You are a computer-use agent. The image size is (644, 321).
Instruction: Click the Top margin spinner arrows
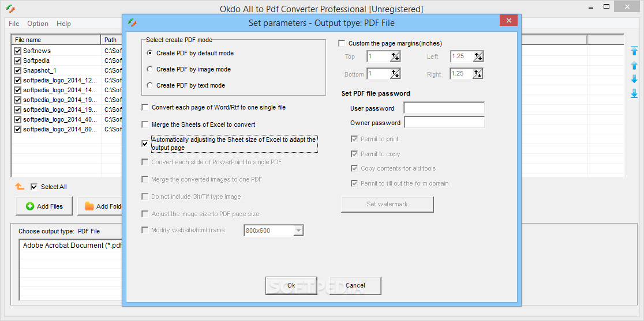pos(395,56)
